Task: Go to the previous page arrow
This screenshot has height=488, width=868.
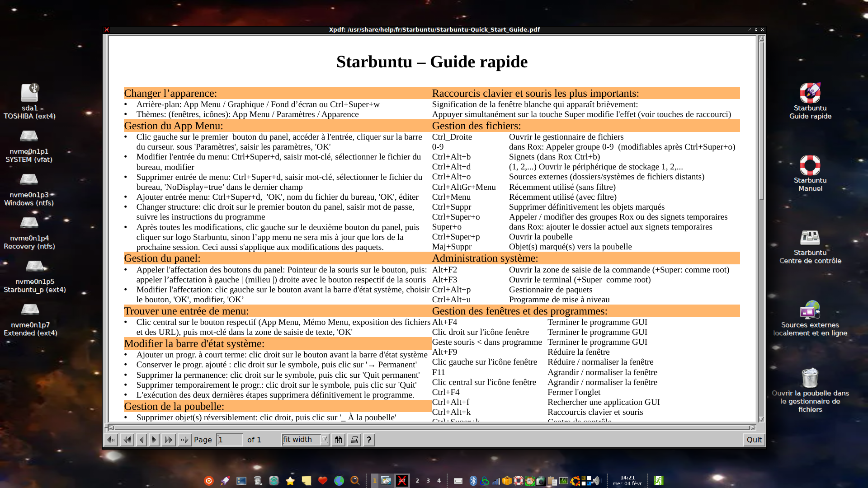Action: click(x=142, y=440)
